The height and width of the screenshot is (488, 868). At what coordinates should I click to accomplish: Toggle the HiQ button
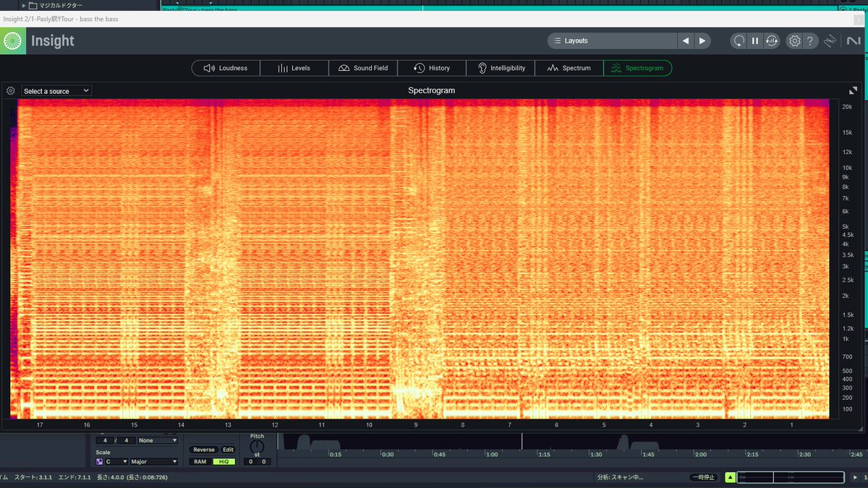point(224,461)
